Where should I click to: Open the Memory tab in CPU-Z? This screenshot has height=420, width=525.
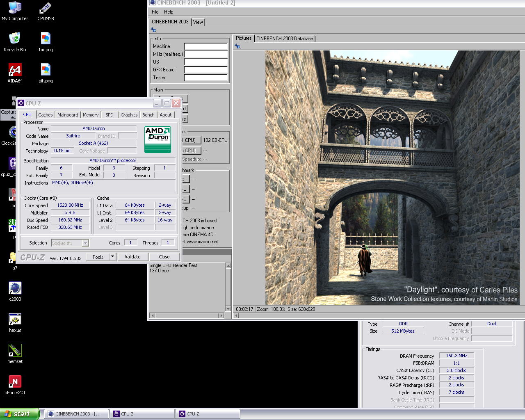[x=91, y=115]
